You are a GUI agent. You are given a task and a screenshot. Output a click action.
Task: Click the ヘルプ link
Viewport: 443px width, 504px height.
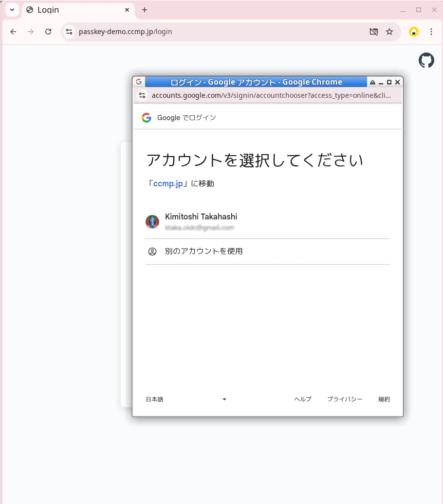pos(302,399)
